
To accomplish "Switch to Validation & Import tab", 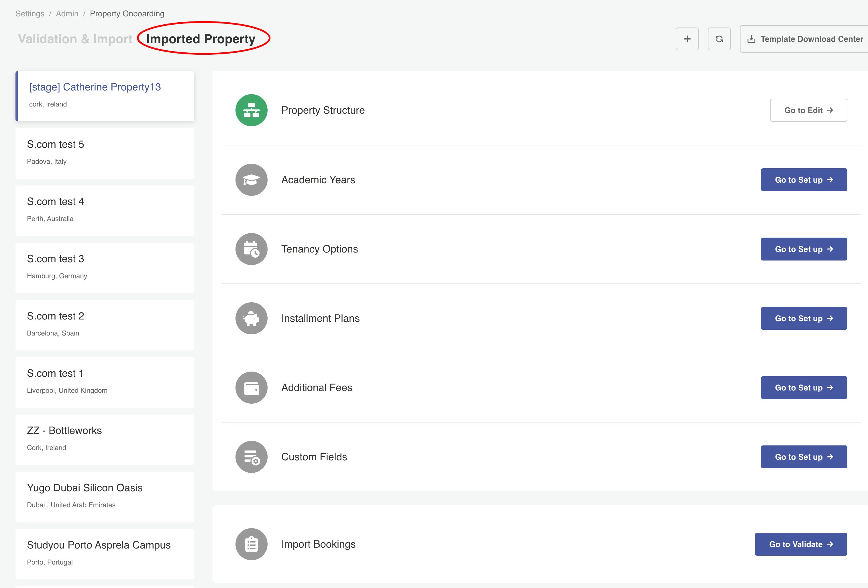I will click(75, 39).
